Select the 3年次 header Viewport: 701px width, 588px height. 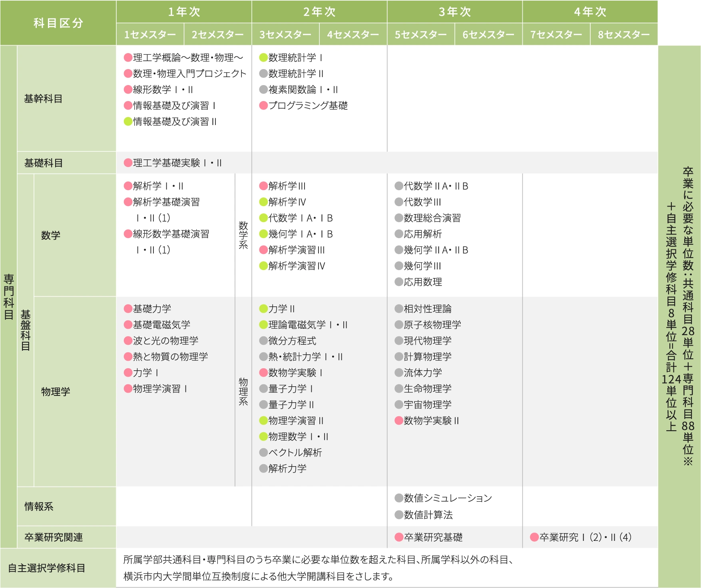454,12
